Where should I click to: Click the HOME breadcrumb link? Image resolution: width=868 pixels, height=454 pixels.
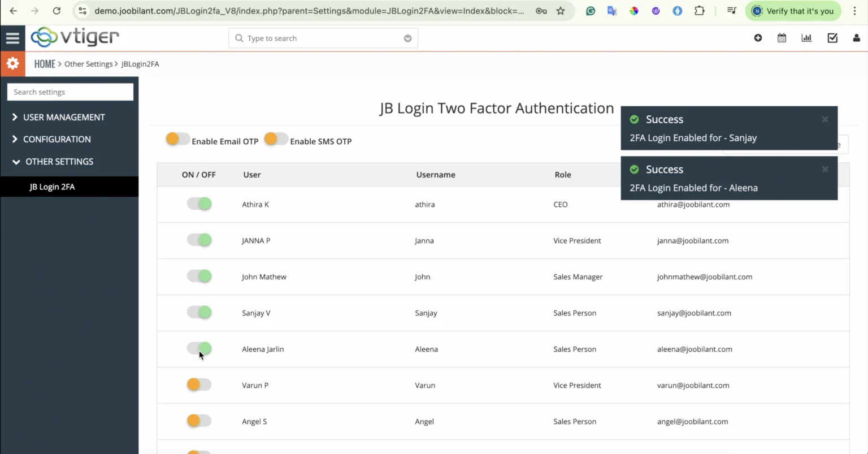click(44, 63)
